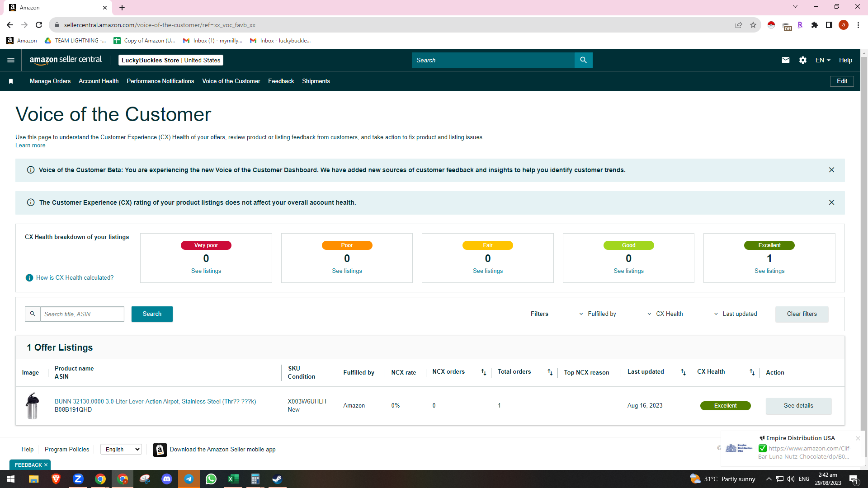The width and height of the screenshot is (868, 488).
Task: Click the browser back arrow
Action: click(10, 25)
